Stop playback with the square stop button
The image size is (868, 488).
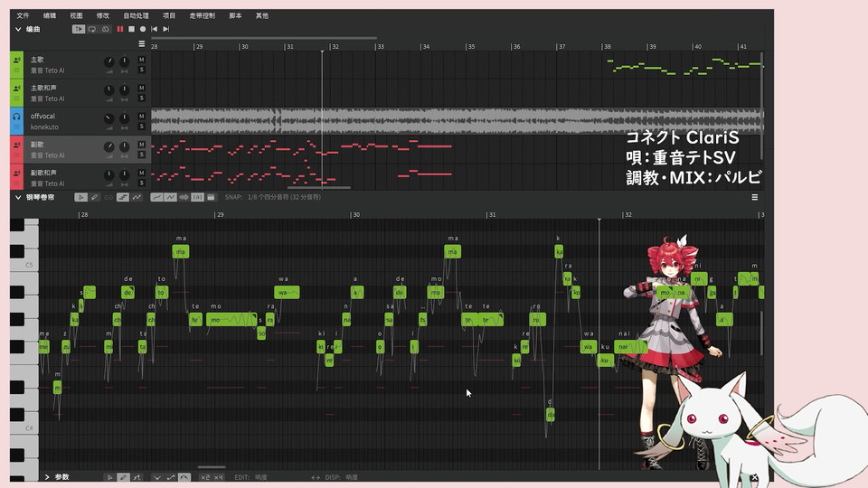(x=131, y=29)
